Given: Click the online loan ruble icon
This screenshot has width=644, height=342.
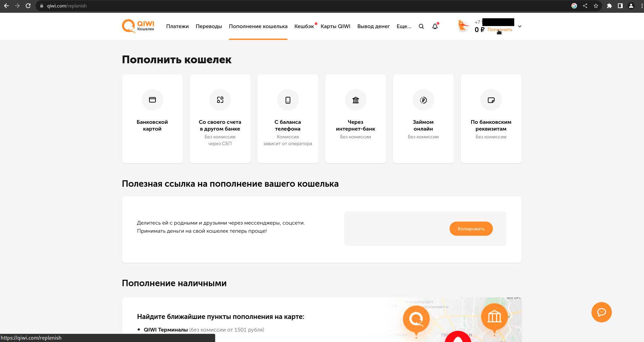Looking at the screenshot, I should (423, 100).
